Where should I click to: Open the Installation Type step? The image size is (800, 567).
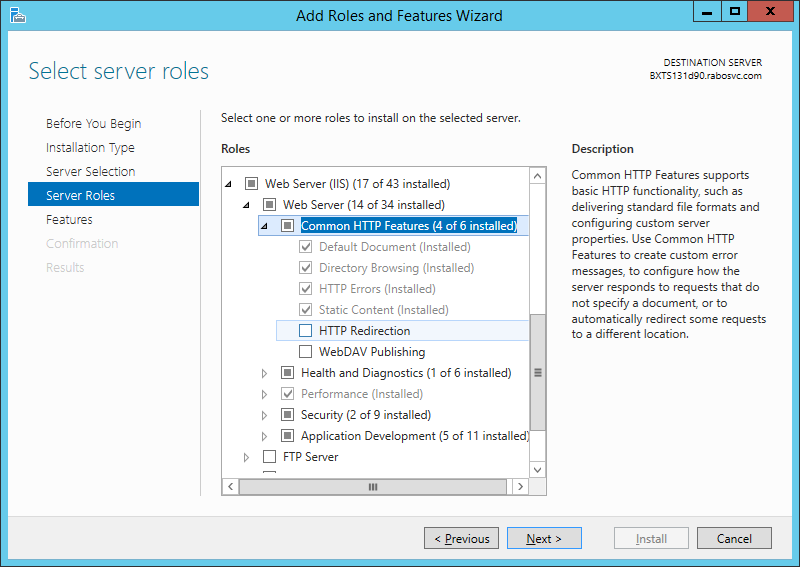pyautogui.click(x=90, y=147)
